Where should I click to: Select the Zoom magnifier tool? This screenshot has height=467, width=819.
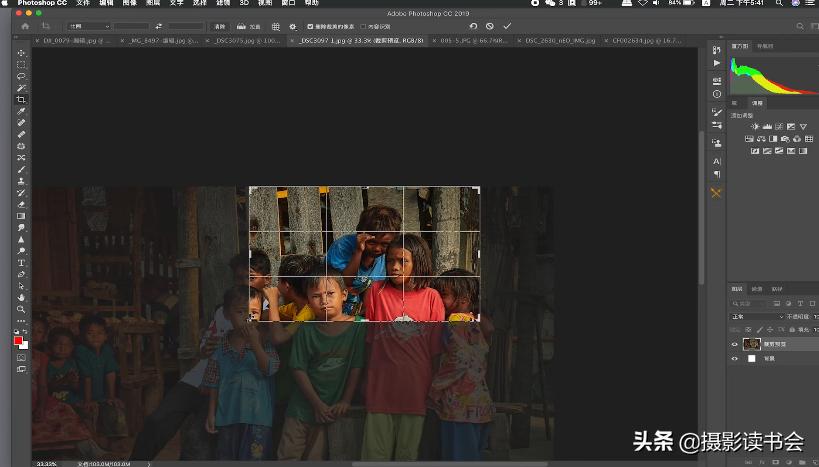pos(21,309)
